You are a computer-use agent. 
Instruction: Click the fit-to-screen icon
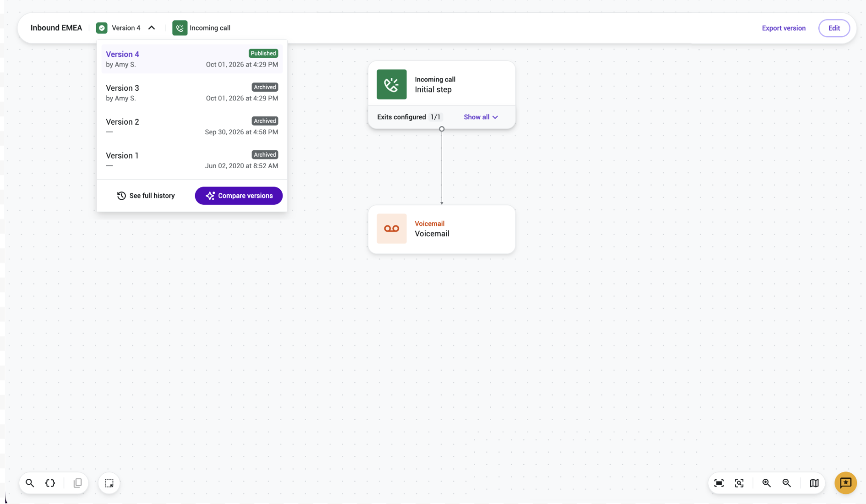click(x=719, y=483)
